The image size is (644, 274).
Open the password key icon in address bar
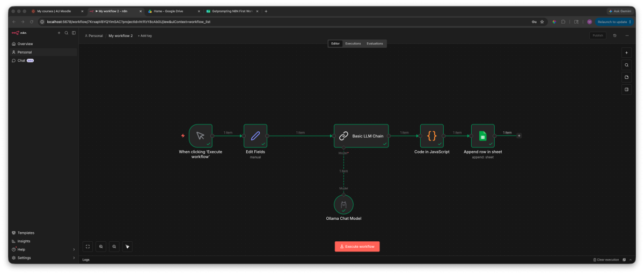(534, 22)
